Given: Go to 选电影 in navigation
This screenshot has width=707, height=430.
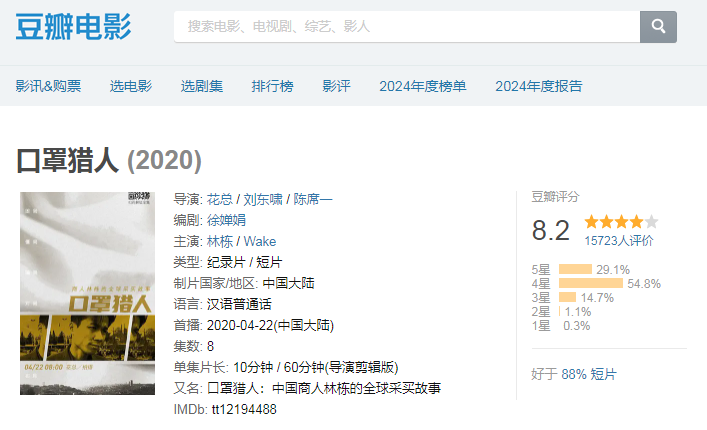Looking at the screenshot, I should (x=130, y=86).
